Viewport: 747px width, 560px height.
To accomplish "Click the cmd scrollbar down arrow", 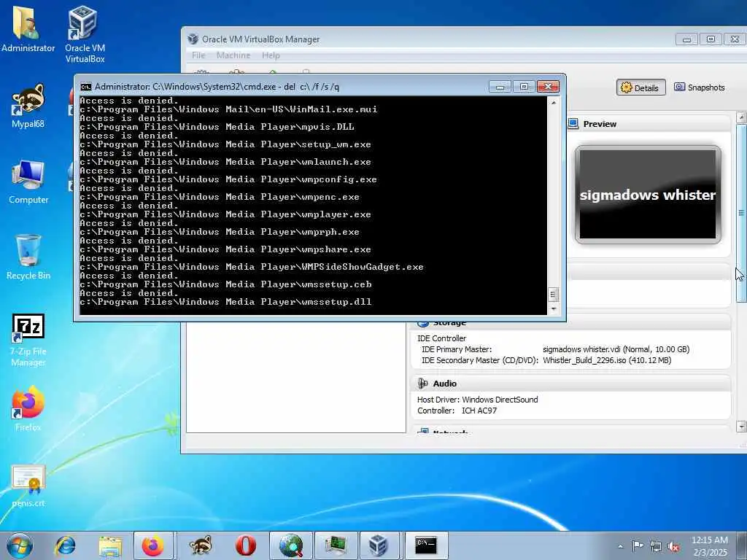I will [553, 308].
